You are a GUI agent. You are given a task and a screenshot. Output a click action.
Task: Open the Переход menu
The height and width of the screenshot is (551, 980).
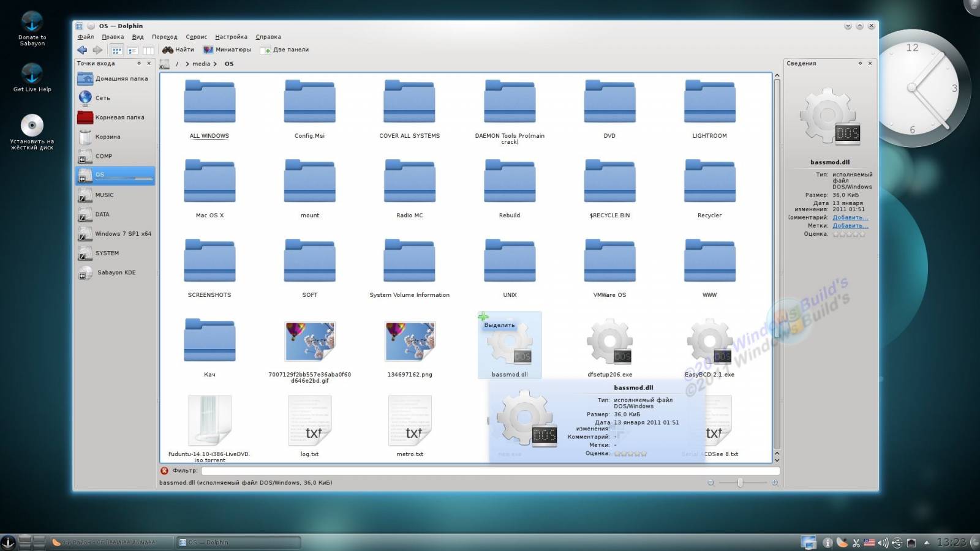165,37
